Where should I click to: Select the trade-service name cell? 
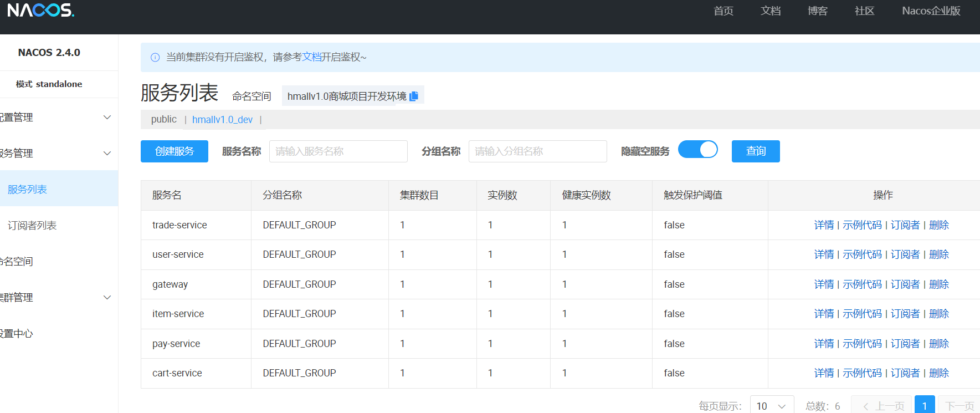point(196,225)
